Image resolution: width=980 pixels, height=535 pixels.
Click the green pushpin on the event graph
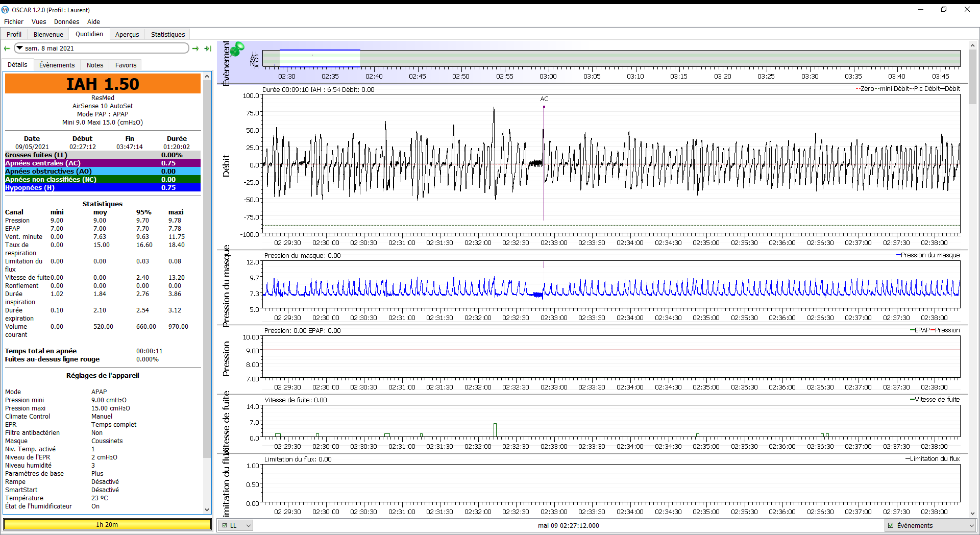click(x=237, y=49)
